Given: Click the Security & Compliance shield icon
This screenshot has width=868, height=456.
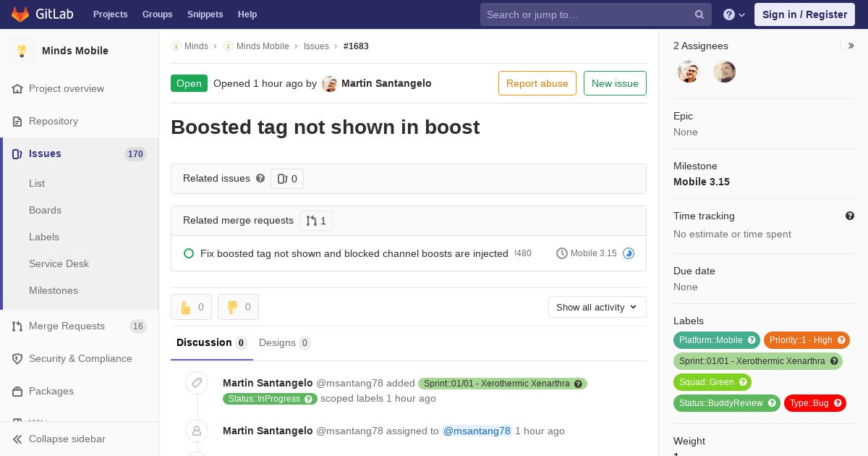Looking at the screenshot, I should pyautogui.click(x=17, y=358).
